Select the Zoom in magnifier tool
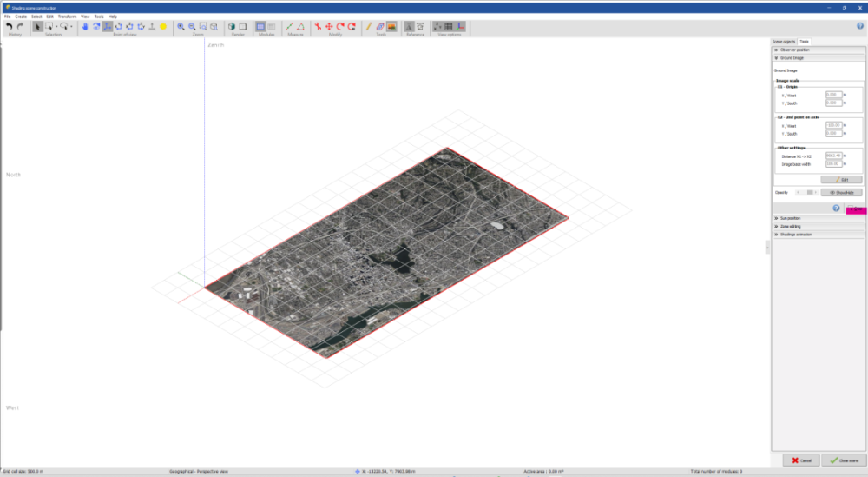This screenshot has width=868, height=477. (x=181, y=26)
